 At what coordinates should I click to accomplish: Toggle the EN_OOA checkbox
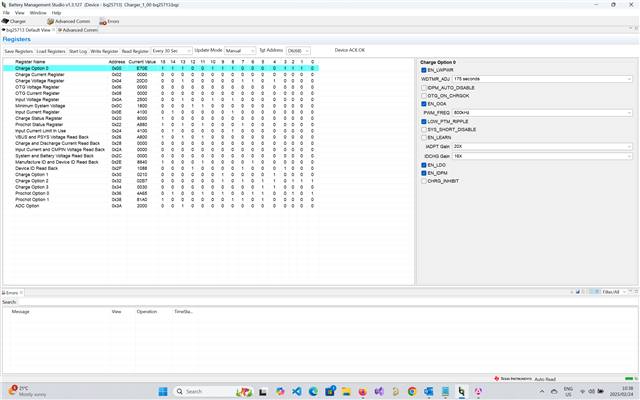(x=424, y=104)
